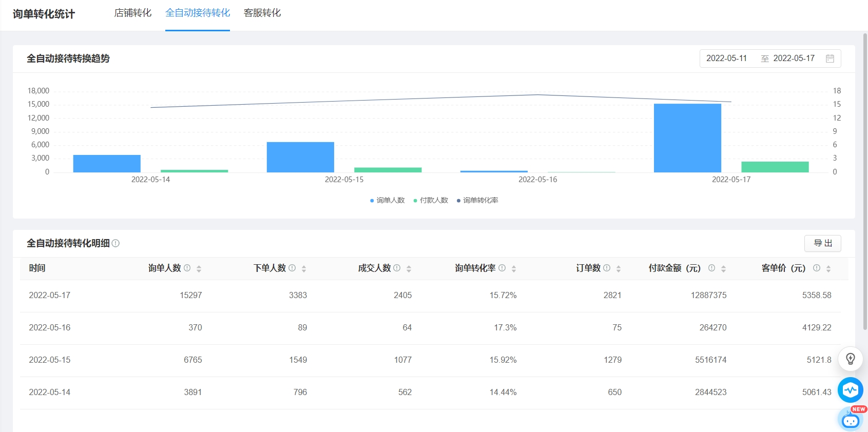868x432 pixels.
Task: Show info tooltip for 询单转化率 column
Action: pyautogui.click(x=502, y=268)
